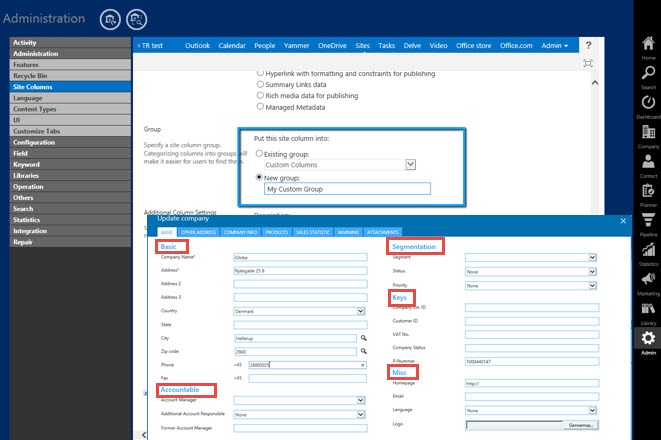Click the Admin gear icon

[x=648, y=338]
